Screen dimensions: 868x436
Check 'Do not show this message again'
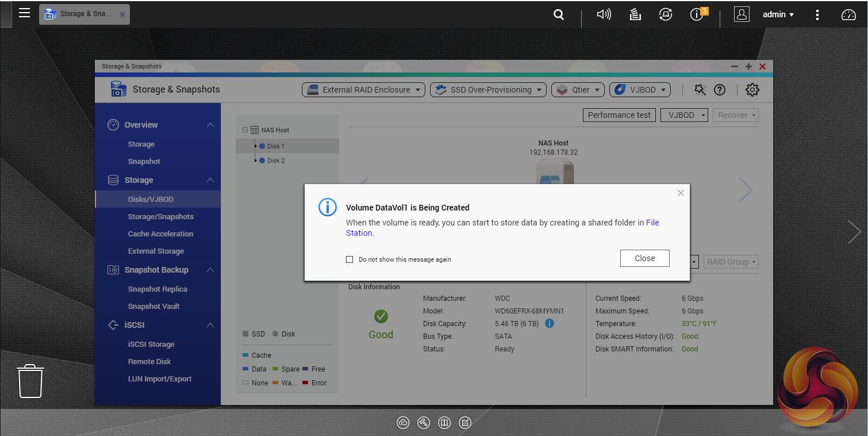tap(349, 259)
